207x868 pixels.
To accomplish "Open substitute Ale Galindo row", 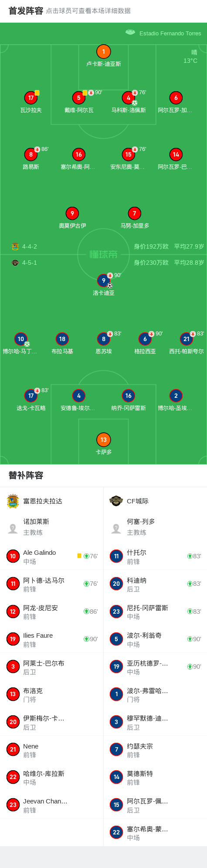I will click(x=52, y=557).
